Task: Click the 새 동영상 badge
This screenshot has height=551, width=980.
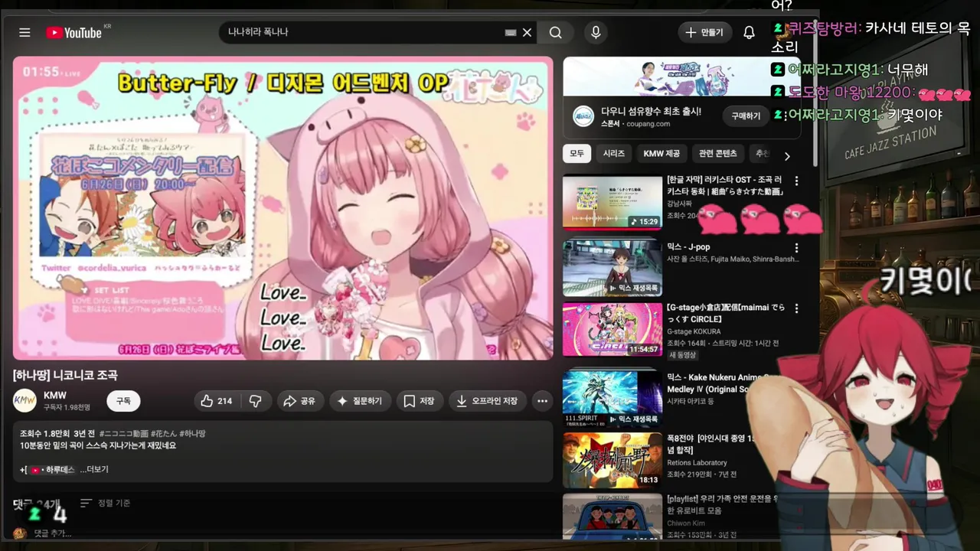Action: [x=682, y=355]
